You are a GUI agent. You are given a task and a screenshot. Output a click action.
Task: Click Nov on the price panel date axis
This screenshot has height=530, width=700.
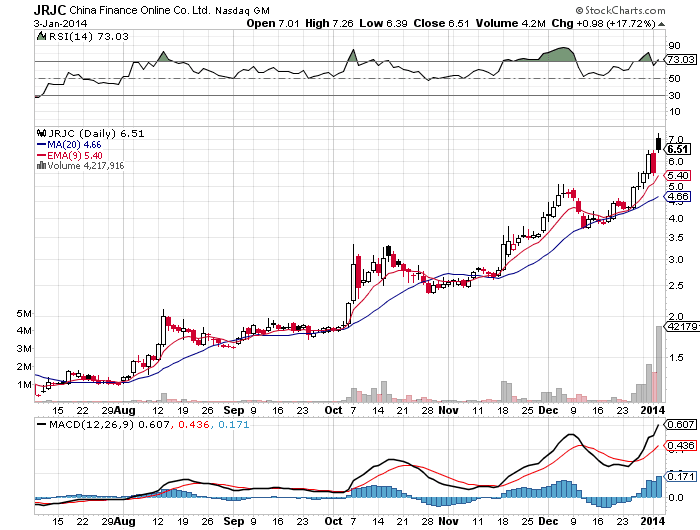click(x=448, y=410)
